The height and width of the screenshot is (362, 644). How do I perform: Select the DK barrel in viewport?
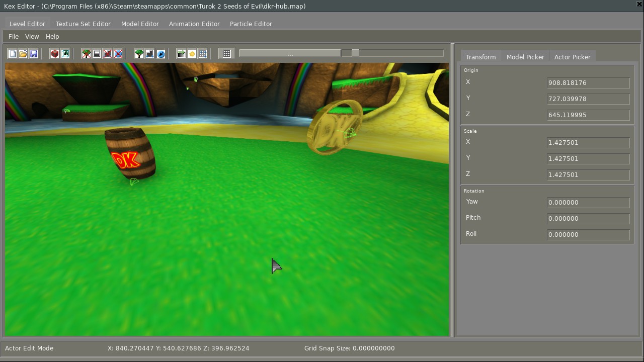[130, 153]
